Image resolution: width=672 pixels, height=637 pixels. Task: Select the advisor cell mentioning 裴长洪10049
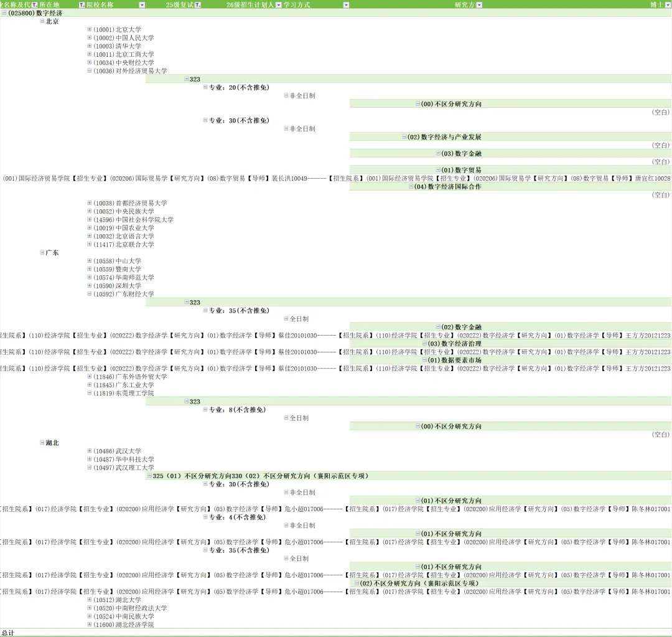tap(337, 178)
